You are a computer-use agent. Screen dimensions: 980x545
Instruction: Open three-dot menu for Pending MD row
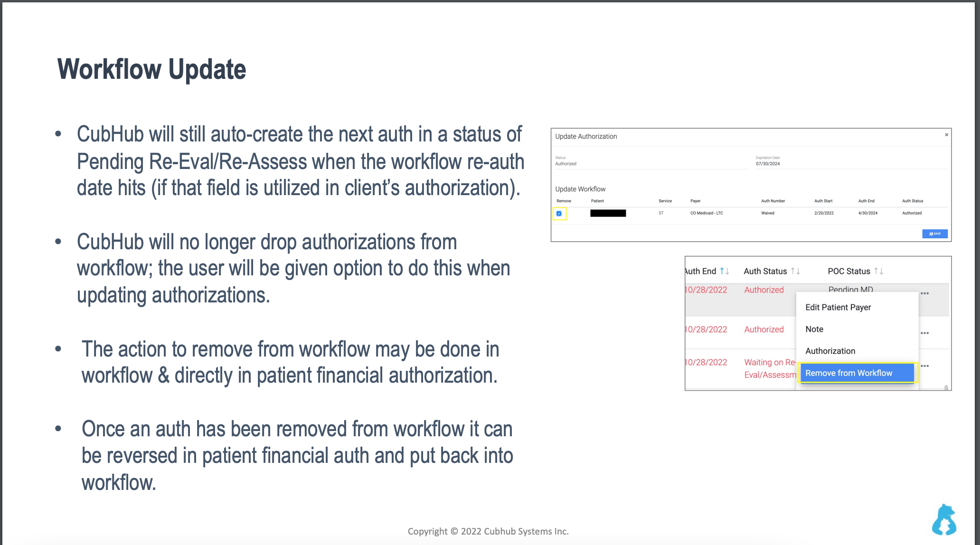[x=924, y=293]
